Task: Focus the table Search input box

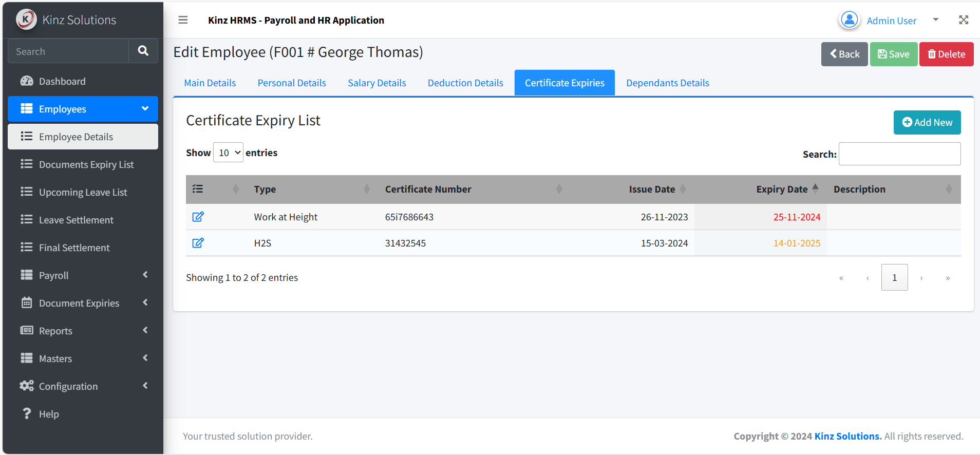Action: coord(899,154)
